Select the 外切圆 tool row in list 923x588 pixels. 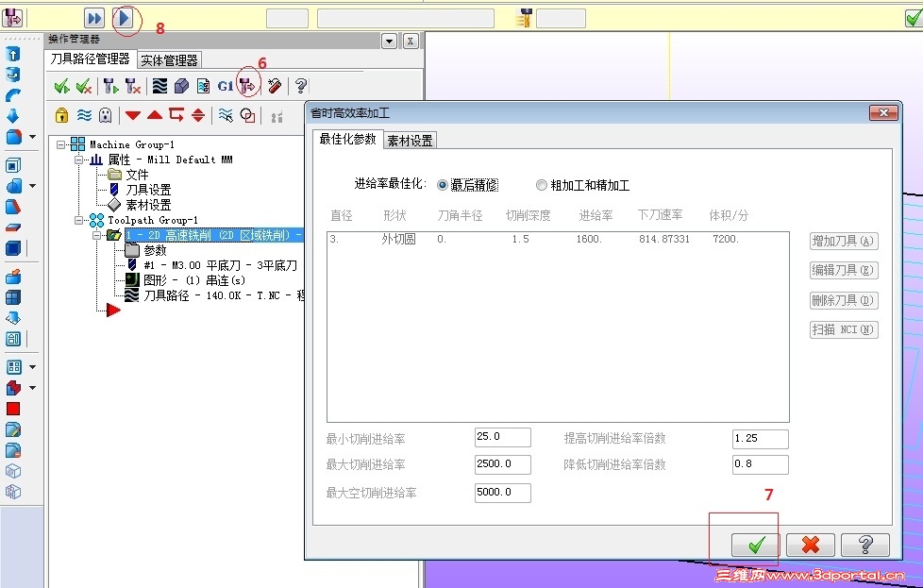pyautogui.click(x=558, y=239)
